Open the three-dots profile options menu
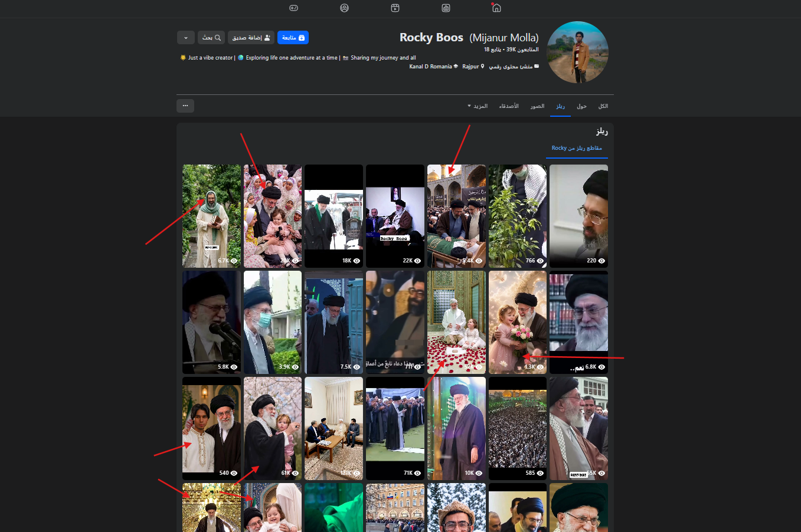 pos(185,106)
